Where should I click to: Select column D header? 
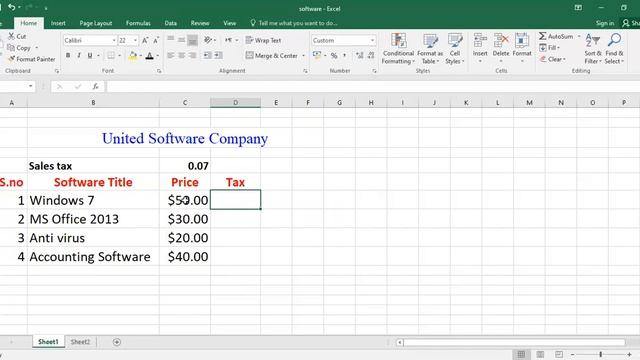[236, 103]
